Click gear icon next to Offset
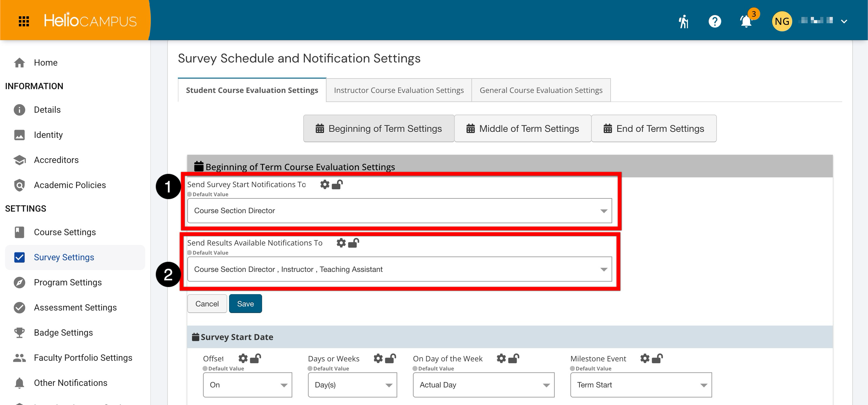868x405 pixels. coord(243,359)
